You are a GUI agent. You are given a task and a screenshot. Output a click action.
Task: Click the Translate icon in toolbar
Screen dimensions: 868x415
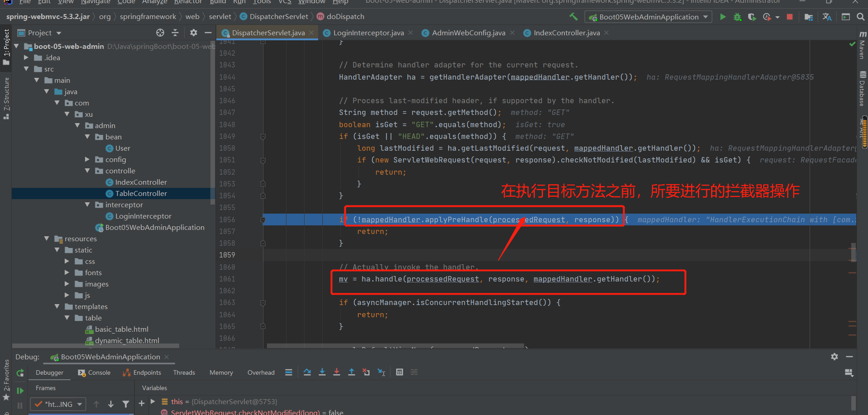point(827,17)
